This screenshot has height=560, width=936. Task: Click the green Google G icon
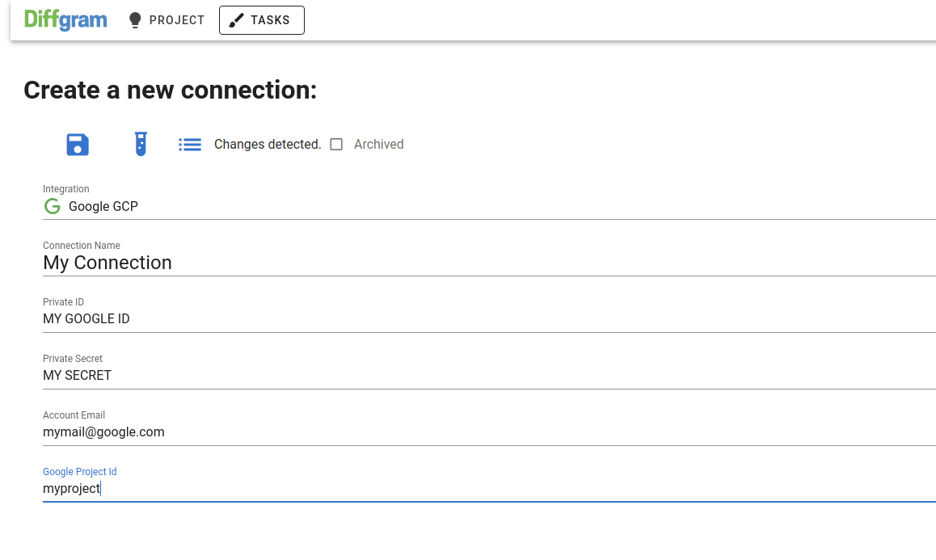pos(53,207)
